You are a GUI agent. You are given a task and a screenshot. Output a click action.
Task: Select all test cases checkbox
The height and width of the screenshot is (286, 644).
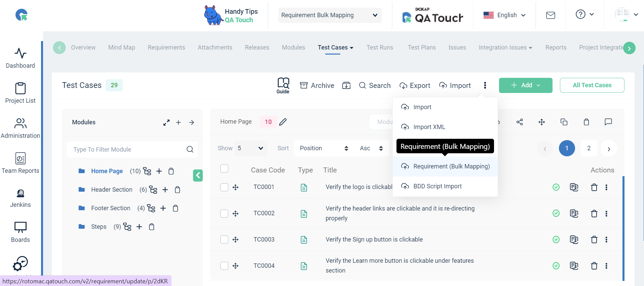224,168
